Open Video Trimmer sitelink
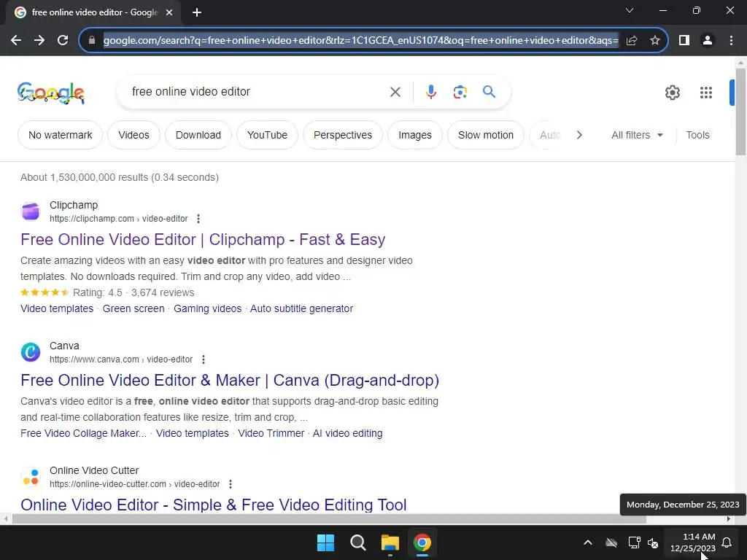The height and width of the screenshot is (560, 747). [x=271, y=433]
